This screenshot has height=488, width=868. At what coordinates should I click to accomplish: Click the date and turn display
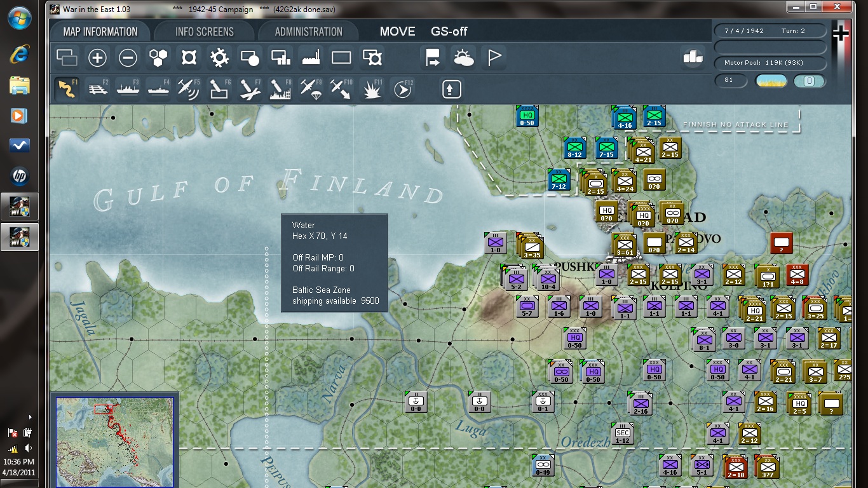[x=770, y=30]
